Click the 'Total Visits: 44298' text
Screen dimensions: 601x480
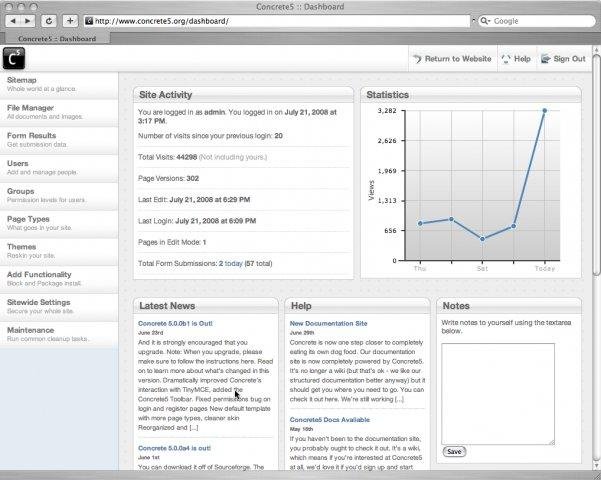pos(167,157)
